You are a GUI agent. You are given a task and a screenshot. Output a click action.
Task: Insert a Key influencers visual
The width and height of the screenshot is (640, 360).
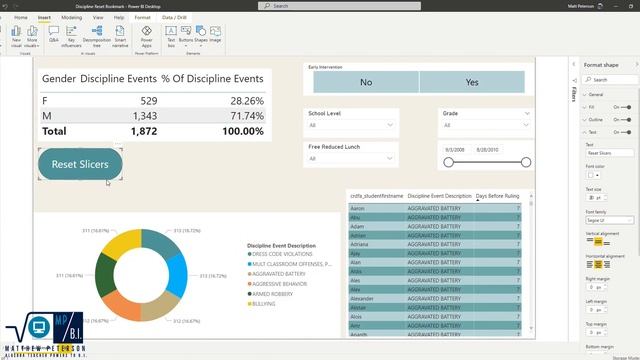coord(71,36)
